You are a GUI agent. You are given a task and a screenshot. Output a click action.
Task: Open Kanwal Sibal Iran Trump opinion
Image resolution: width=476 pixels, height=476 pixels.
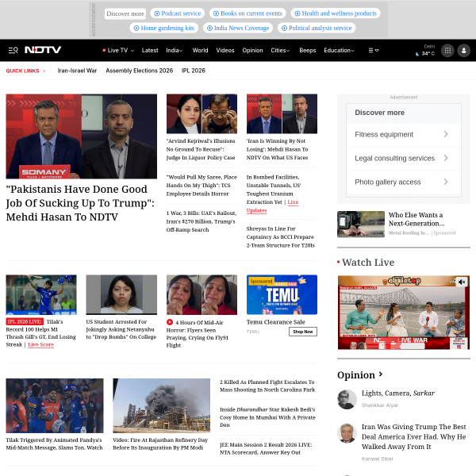coord(414,436)
